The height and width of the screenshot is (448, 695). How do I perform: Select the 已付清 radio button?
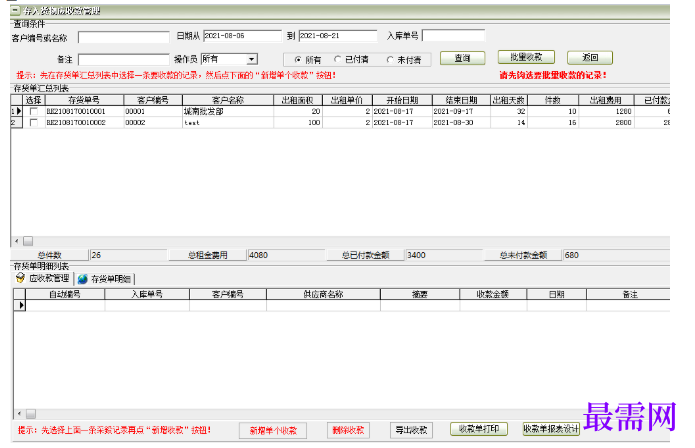point(338,59)
